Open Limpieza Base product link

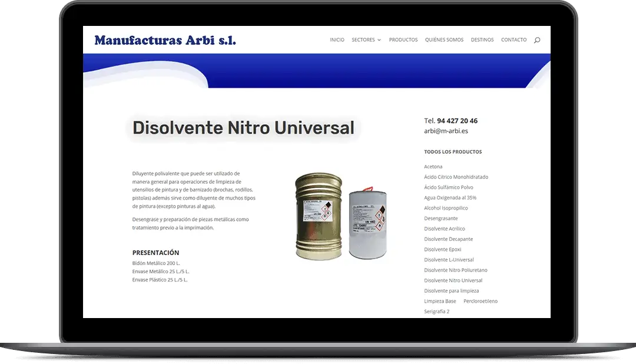point(440,301)
